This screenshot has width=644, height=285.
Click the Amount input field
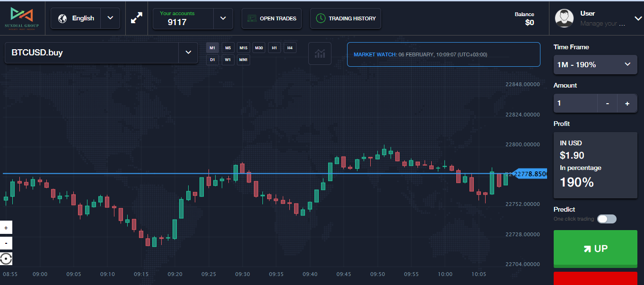(x=575, y=103)
